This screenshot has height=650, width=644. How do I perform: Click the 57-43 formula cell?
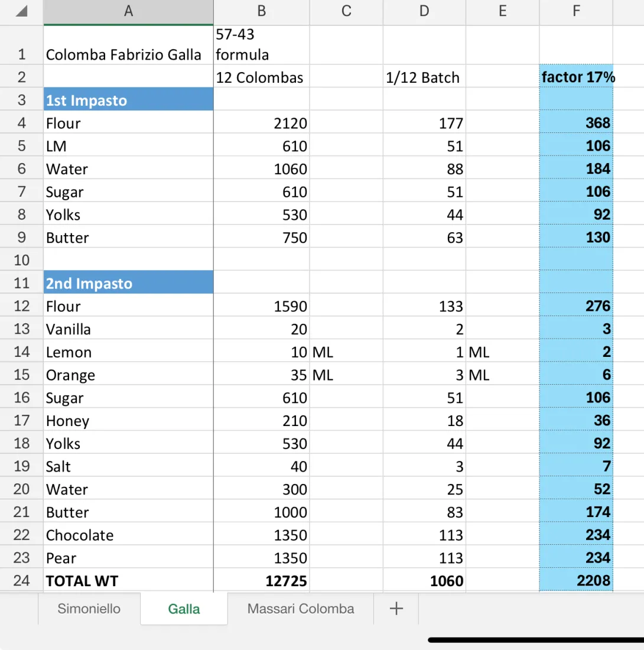tap(261, 45)
